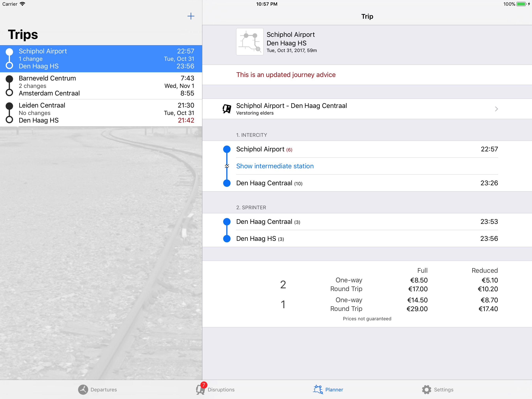The height and width of the screenshot is (399, 532).
Task: Switch to Disruptions tab label
Action: 221,389
